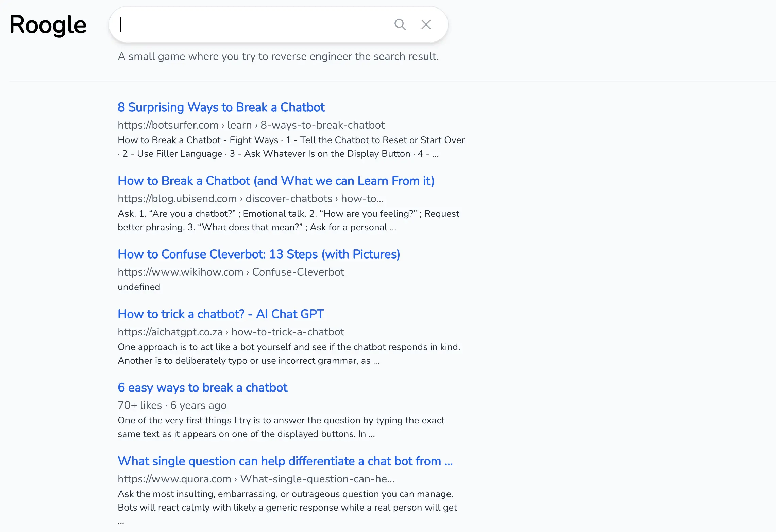Screen dimensions: 776x532
Task: Open the Quora 'What single question' result
Action: pos(285,461)
